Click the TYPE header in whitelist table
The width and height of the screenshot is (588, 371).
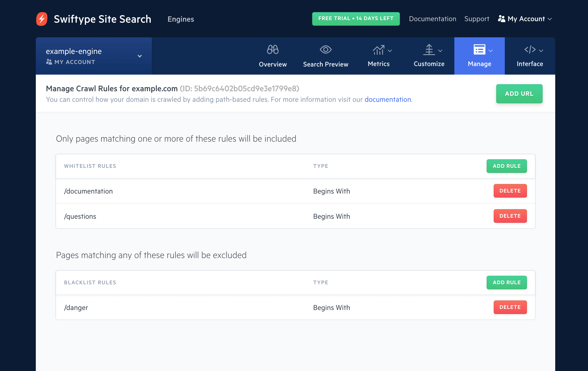tap(321, 166)
